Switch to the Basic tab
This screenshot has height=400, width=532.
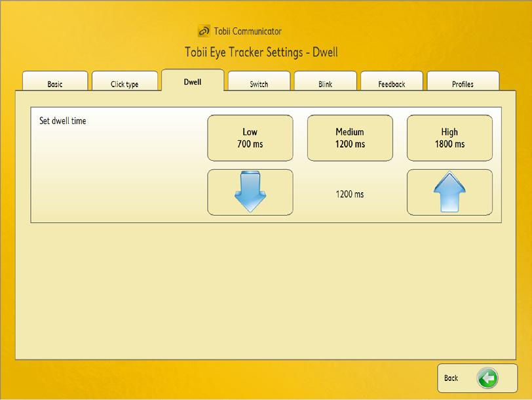coord(55,81)
